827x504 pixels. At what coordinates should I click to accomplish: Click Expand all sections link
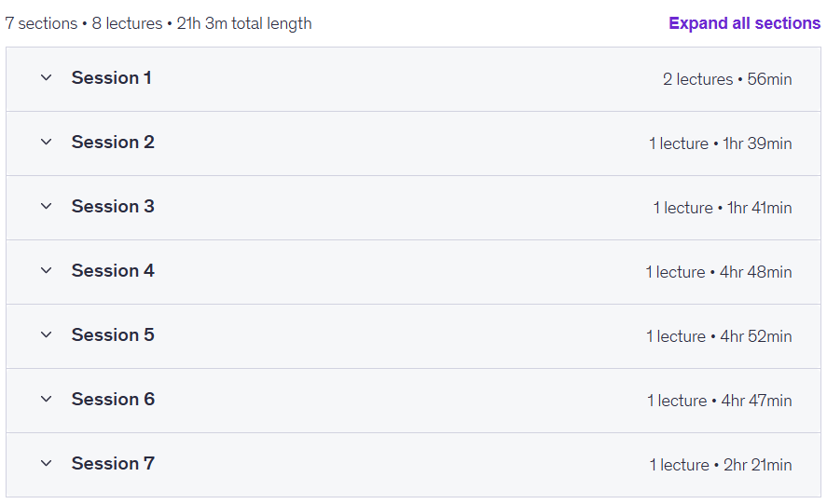pyautogui.click(x=744, y=23)
